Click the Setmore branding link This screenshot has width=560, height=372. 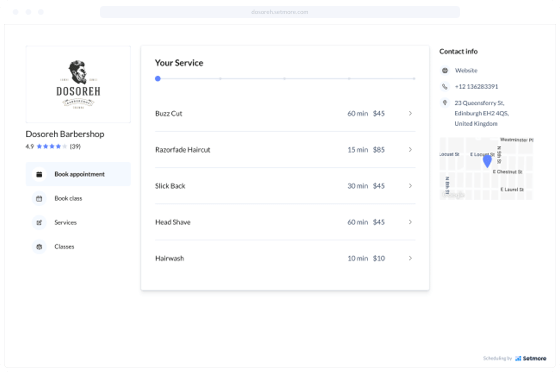(531, 358)
